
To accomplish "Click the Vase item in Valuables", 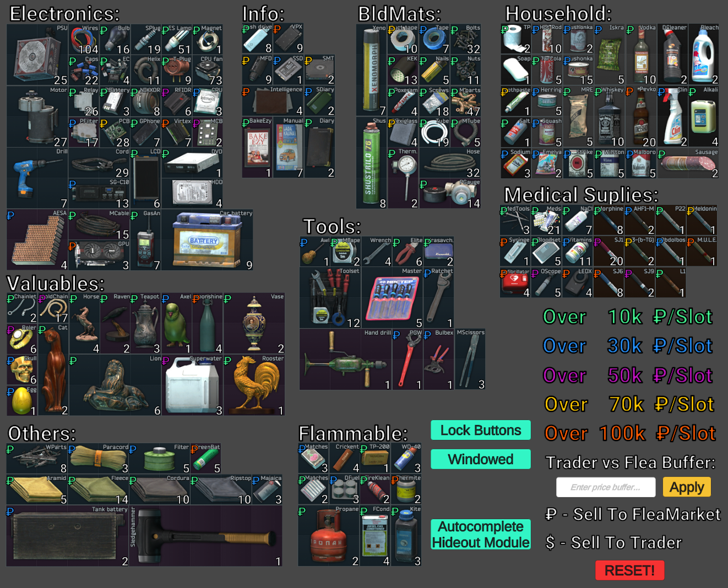I will (254, 324).
